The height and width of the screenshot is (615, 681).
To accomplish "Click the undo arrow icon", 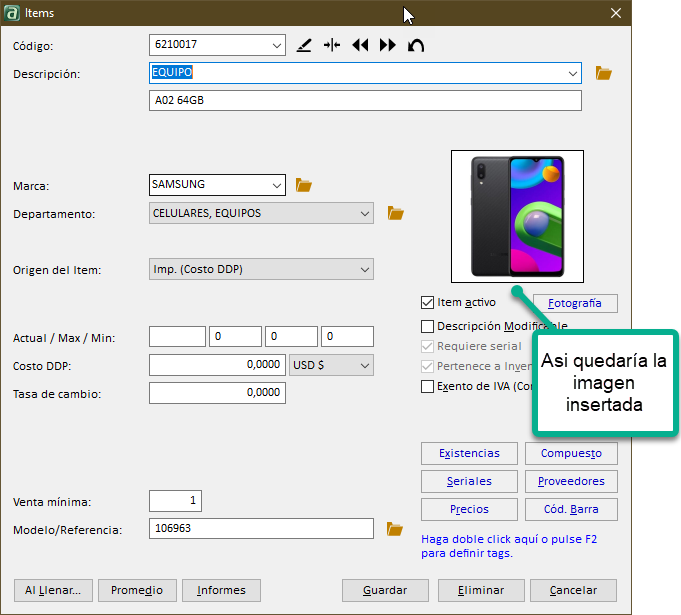I will [x=416, y=46].
